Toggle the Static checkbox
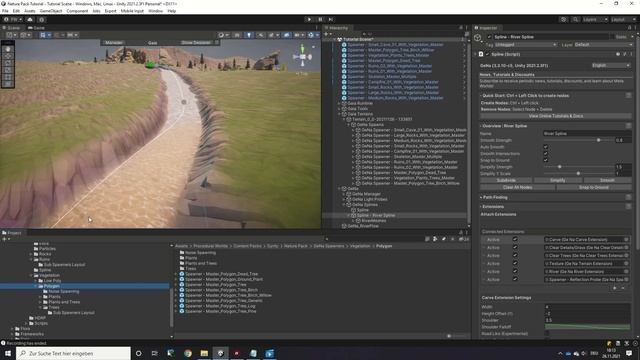The image size is (640, 360). pos(612,37)
